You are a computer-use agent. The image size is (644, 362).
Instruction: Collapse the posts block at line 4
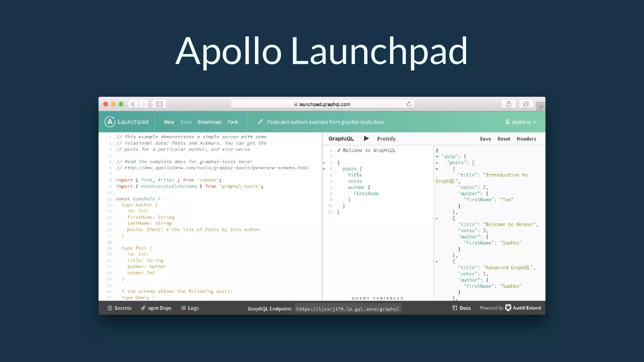[x=324, y=169]
